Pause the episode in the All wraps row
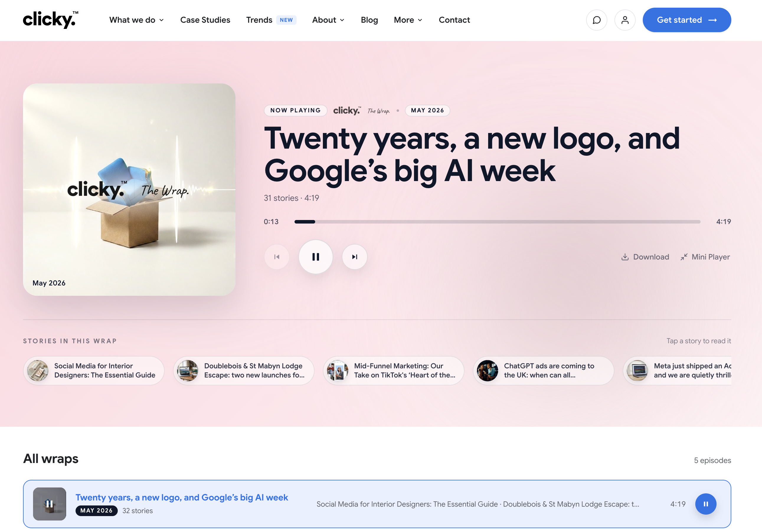Viewport: 762px width, 532px height. (x=706, y=504)
